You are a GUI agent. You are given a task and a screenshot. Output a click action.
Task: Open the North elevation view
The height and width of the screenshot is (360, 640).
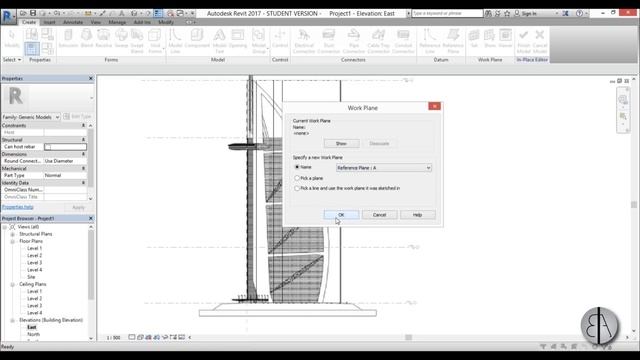pyautogui.click(x=33, y=334)
